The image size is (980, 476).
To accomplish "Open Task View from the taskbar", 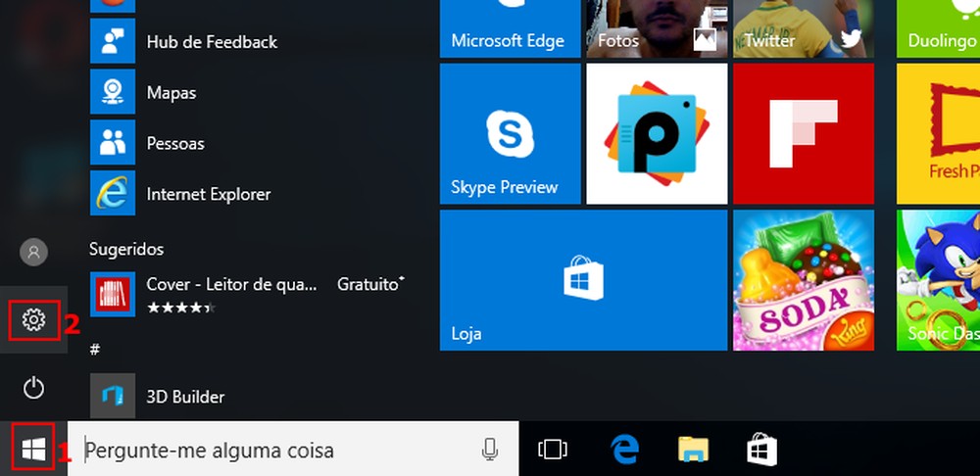I will pyautogui.click(x=553, y=450).
